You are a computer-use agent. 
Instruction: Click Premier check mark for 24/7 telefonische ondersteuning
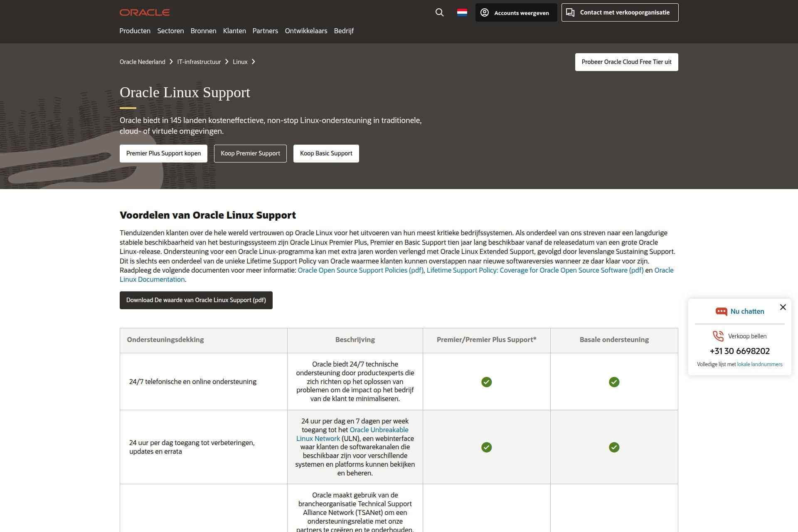click(486, 382)
